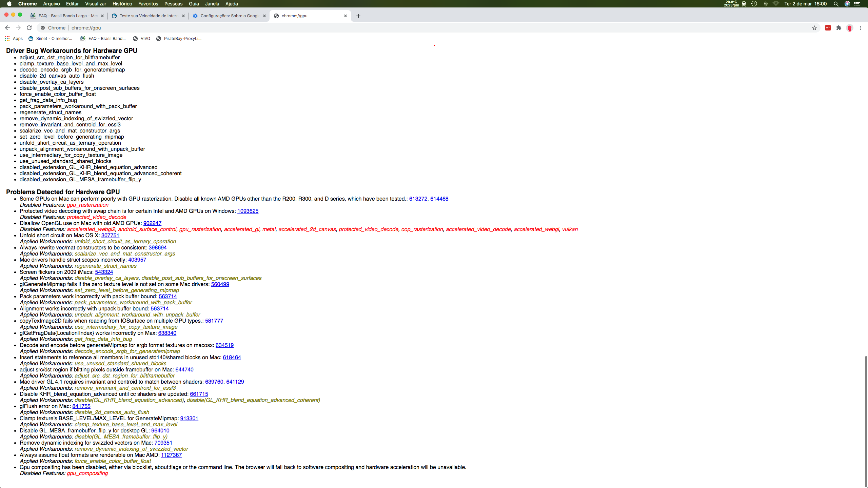
Task: Open Notification Center list icon
Action: click(x=857, y=4)
